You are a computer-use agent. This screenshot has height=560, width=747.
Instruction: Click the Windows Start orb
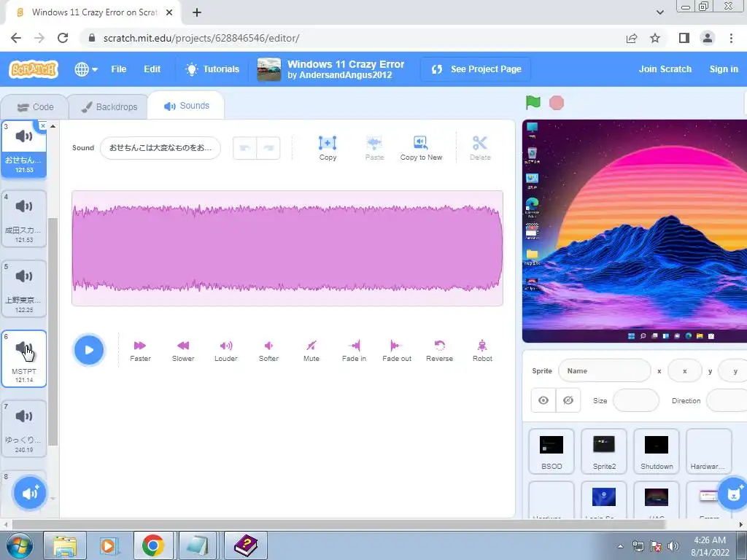coord(19,545)
